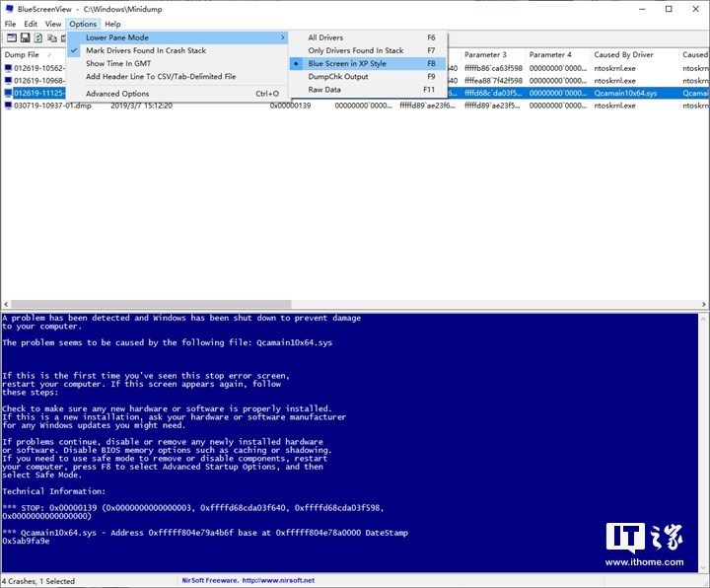Click the icon of dump 030719-10937-01.dmp

point(8,105)
